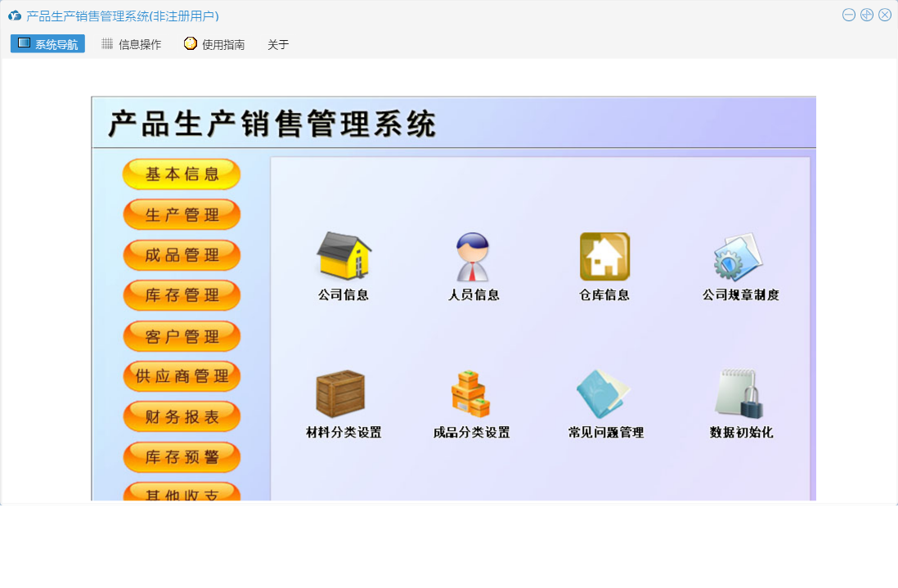Open the 使用指南 menu label
This screenshot has width=898, height=588.
point(223,45)
